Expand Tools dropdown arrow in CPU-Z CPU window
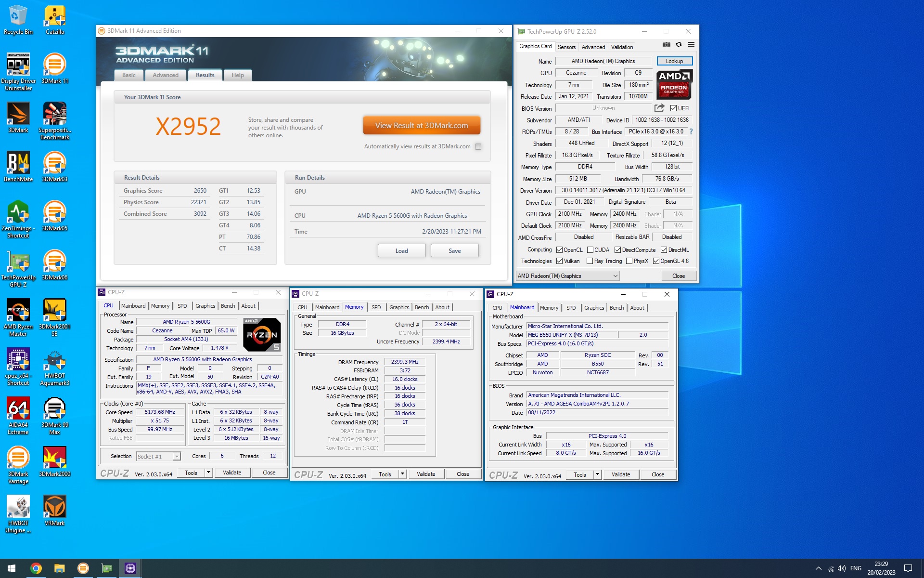The image size is (924, 578). tap(208, 473)
